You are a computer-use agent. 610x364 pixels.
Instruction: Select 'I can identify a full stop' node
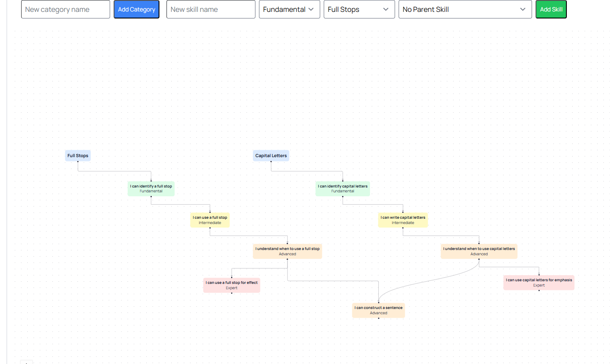click(x=151, y=189)
